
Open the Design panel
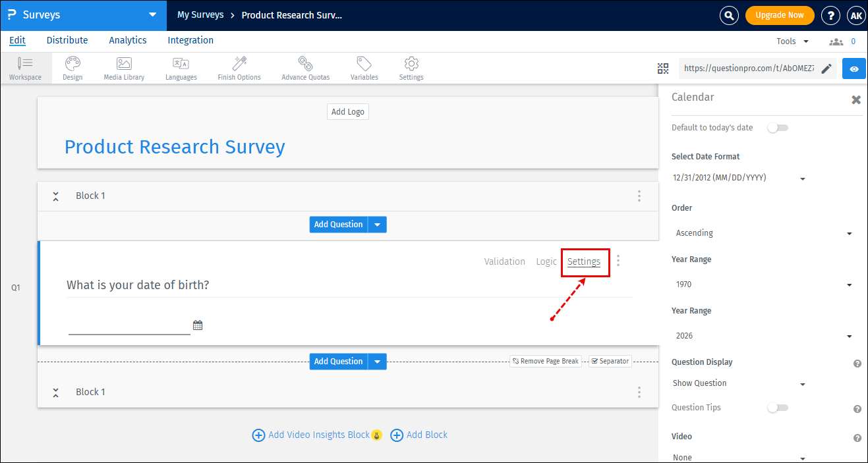point(72,68)
